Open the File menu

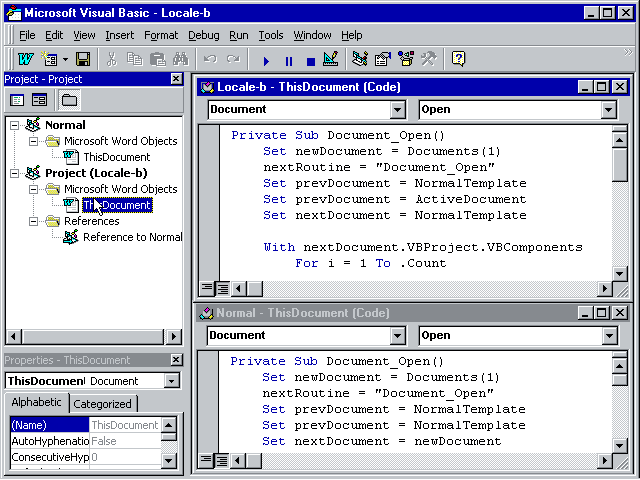[x=27, y=36]
